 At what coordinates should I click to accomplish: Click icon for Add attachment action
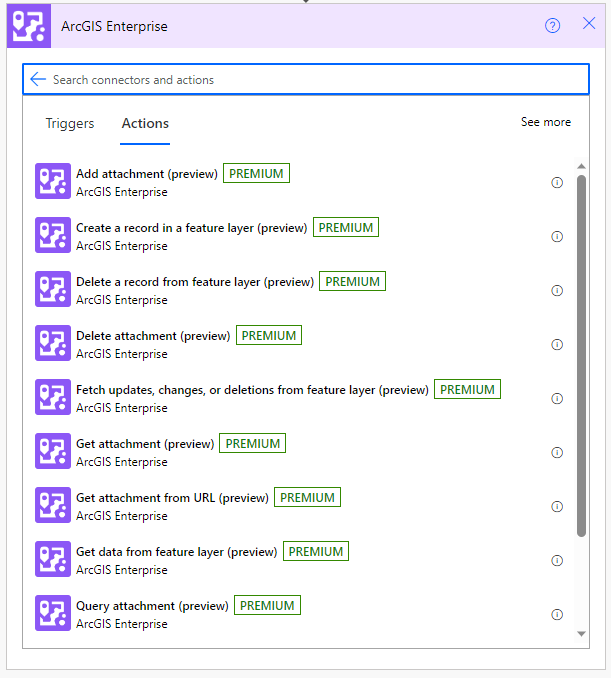coord(53,181)
